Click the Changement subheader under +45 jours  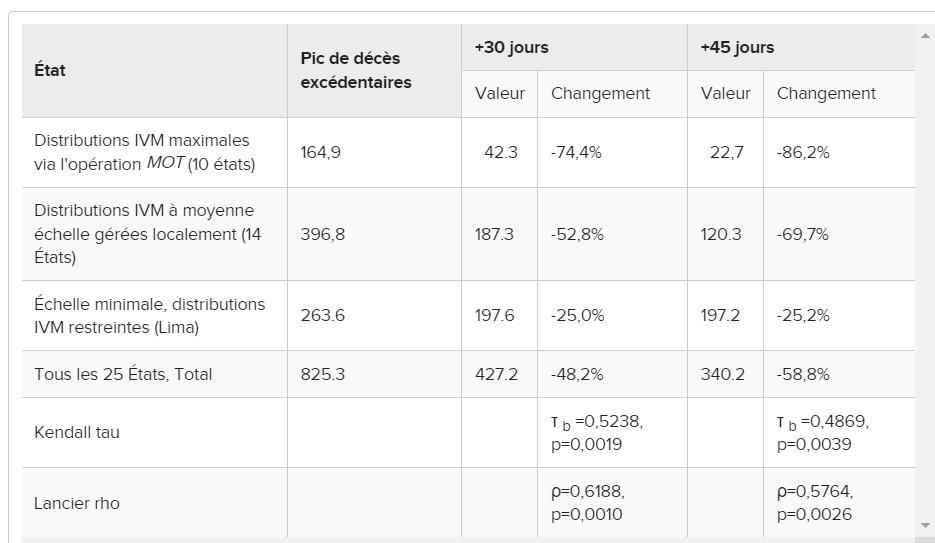click(x=826, y=93)
